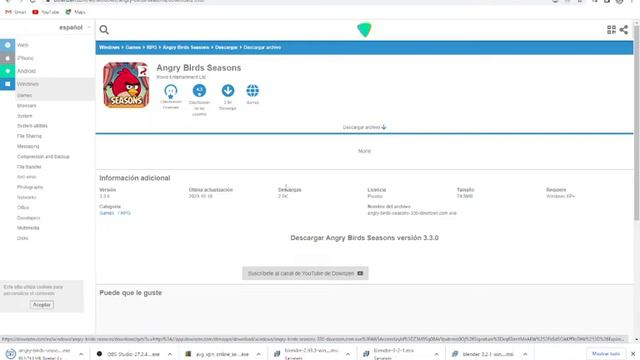Click Games in the breadcrumb

point(133,47)
